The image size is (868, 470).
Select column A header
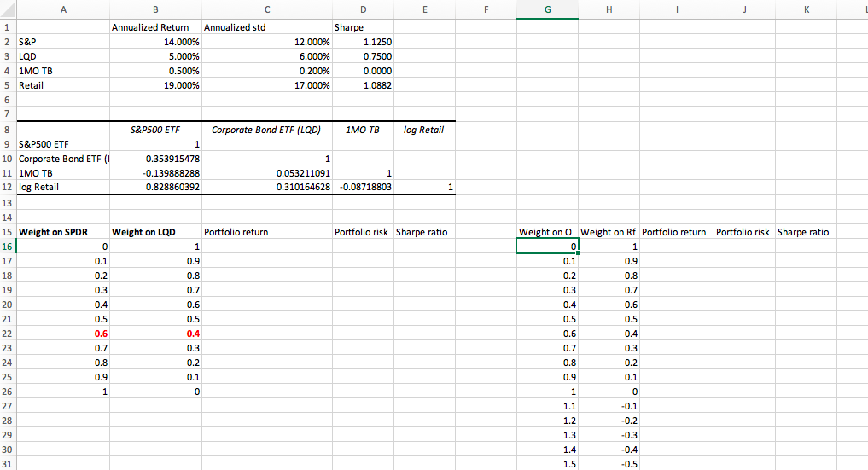(x=63, y=9)
